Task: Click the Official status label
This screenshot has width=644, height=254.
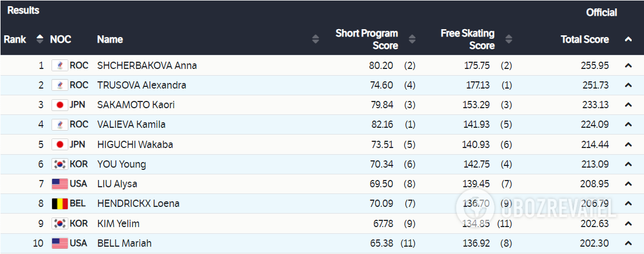Action: 601,12
